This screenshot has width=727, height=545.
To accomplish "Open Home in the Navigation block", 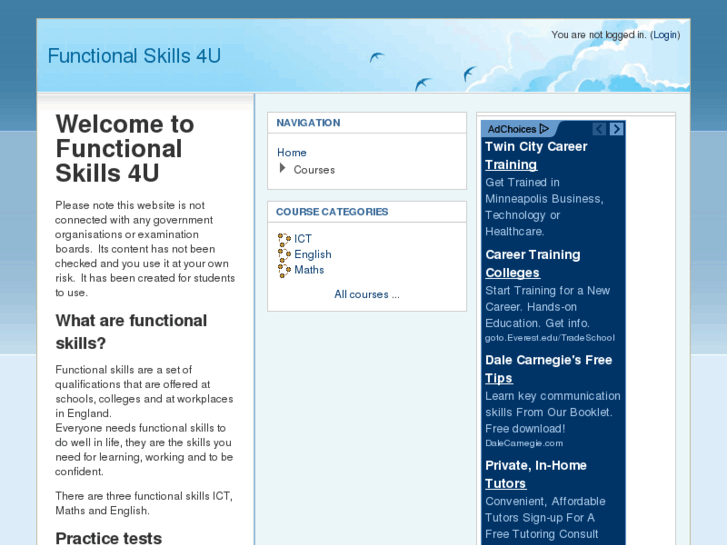I will click(292, 153).
